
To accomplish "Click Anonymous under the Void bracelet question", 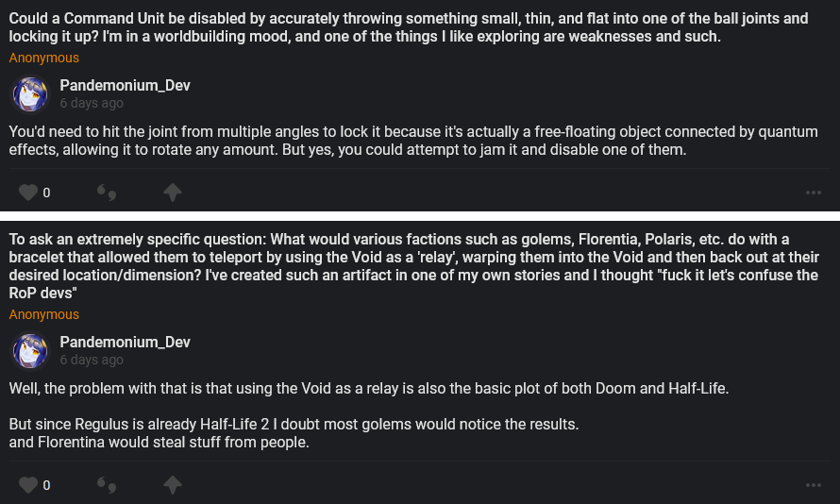I will pos(44,315).
